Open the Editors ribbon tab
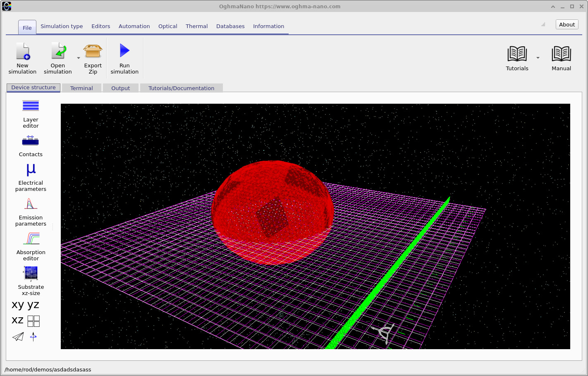Image resolution: width=588 pixels, height=376 pixels. point(101,26)
